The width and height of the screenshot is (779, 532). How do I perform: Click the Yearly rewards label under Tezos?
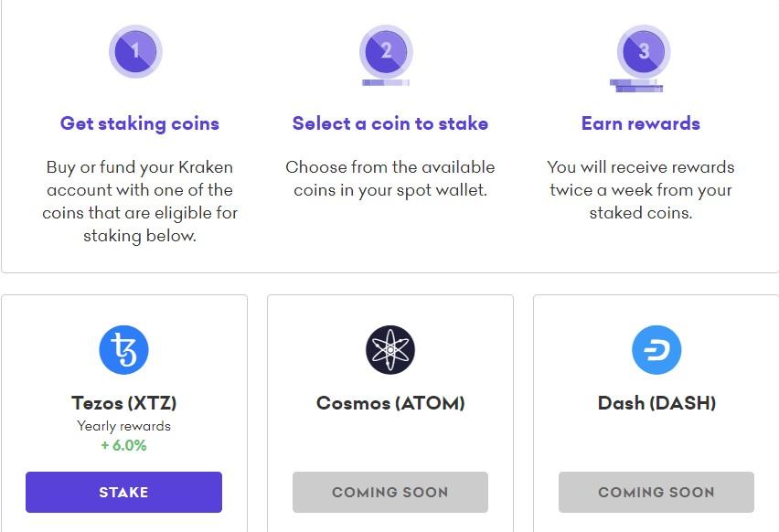[x=123, y=426]
